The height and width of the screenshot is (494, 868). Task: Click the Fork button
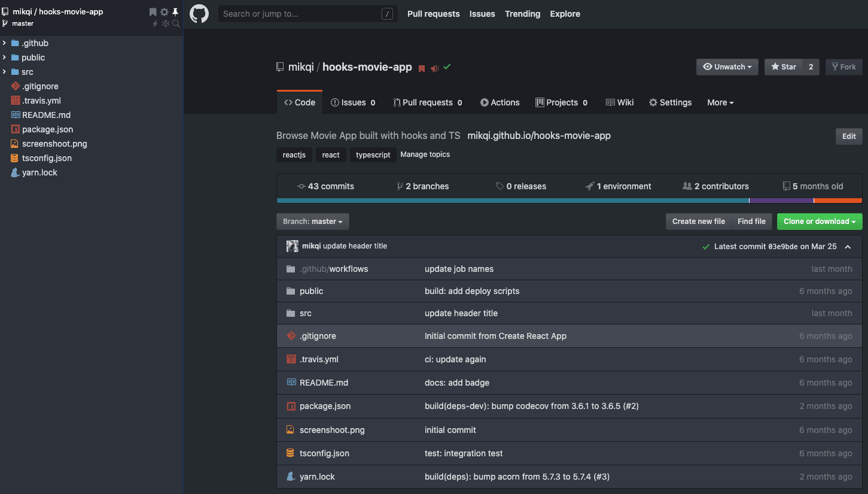844,67
